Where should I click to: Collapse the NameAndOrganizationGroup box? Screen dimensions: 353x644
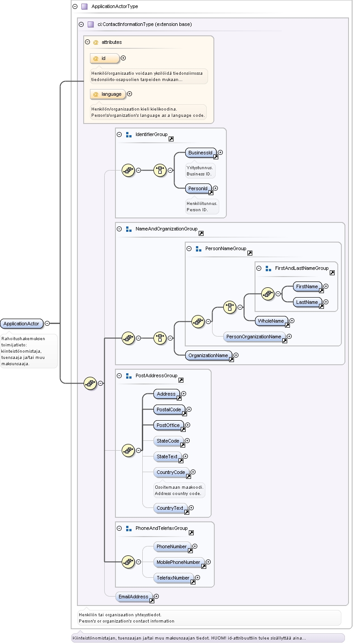[x=119, y=229]
